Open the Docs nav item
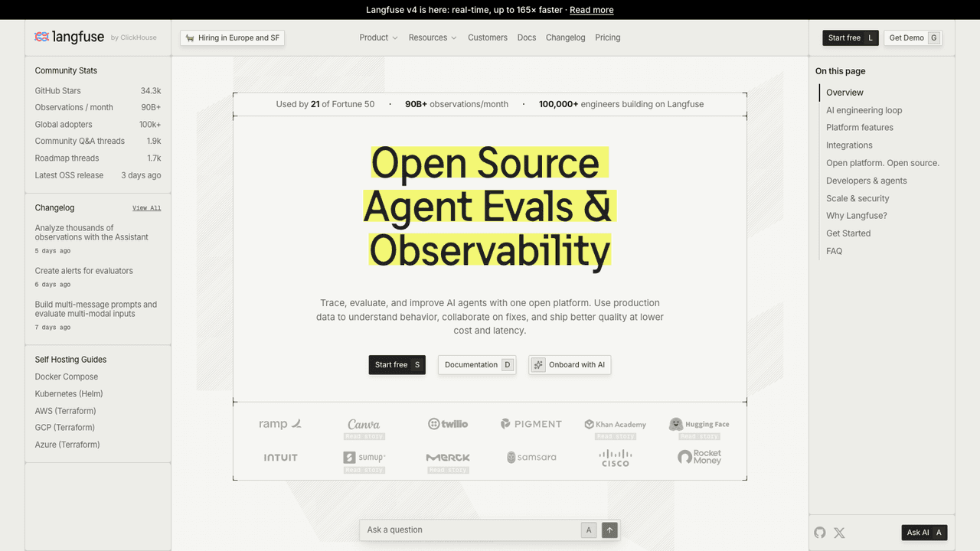980x551 pixels. click(527, 37)
